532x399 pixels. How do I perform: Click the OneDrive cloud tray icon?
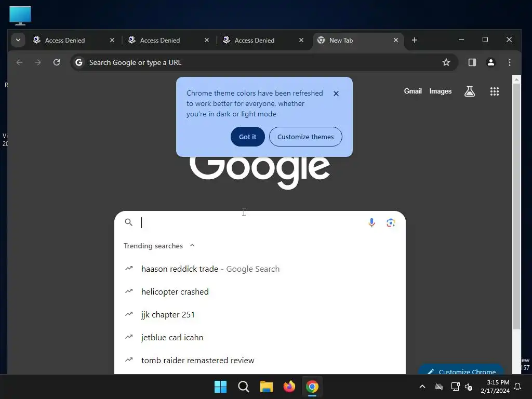point(439,387)
